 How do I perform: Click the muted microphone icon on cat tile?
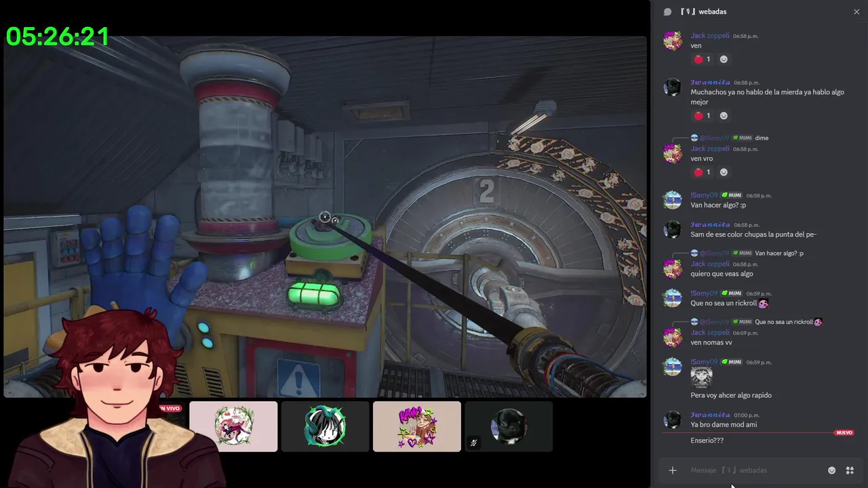[473, 443]
